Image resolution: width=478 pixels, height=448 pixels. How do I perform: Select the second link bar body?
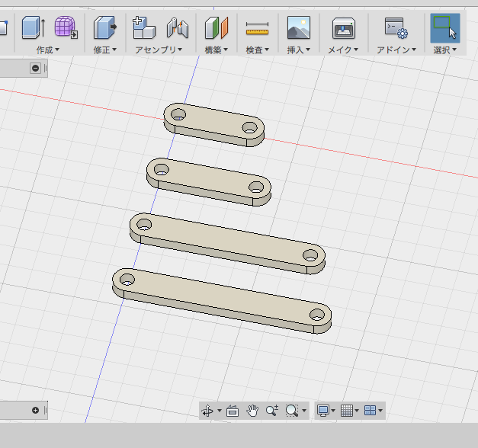coord(209,179)
